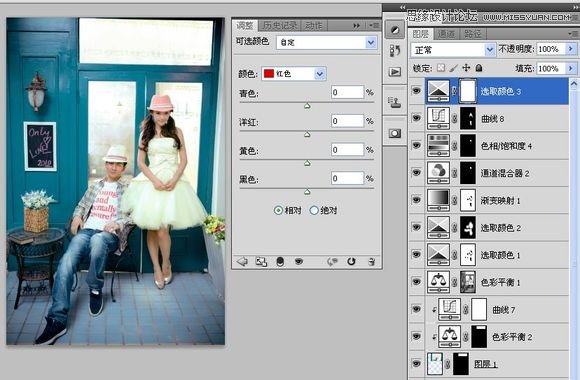This screenshot has height=380, width=580.
Task: Toggle adjustment layer visibility eye icon
Action: point(299,262)
